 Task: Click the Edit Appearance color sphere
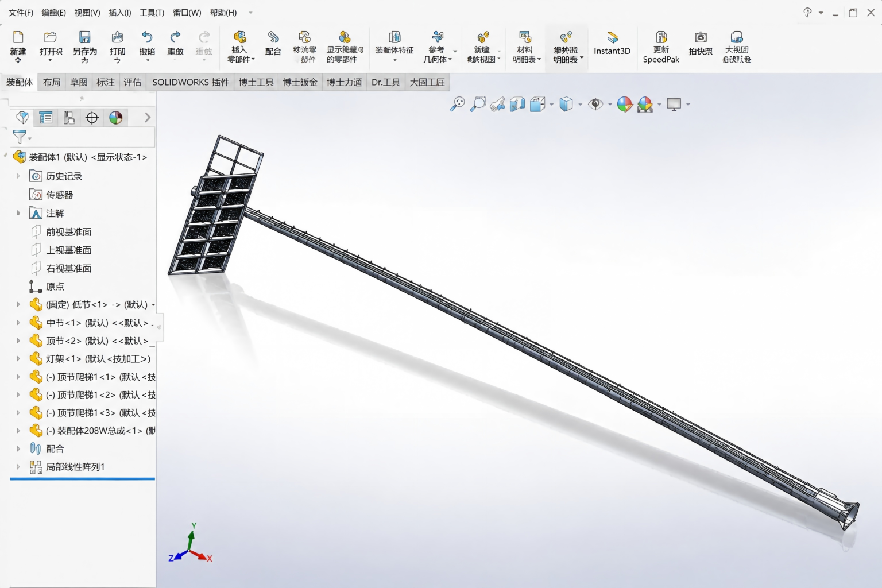pos(625,104)
